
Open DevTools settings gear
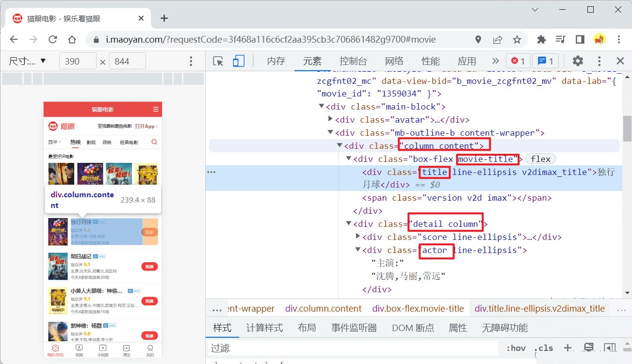point(577,61)
